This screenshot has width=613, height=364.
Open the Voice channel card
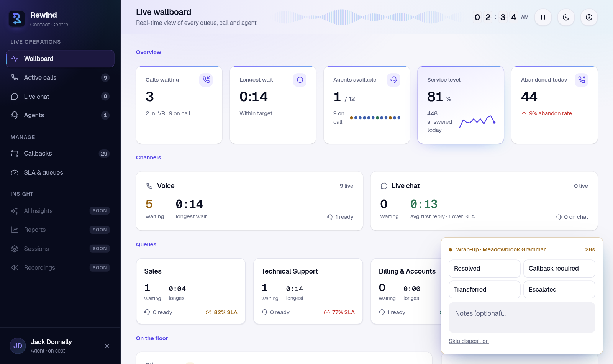[x=249, y=201]
